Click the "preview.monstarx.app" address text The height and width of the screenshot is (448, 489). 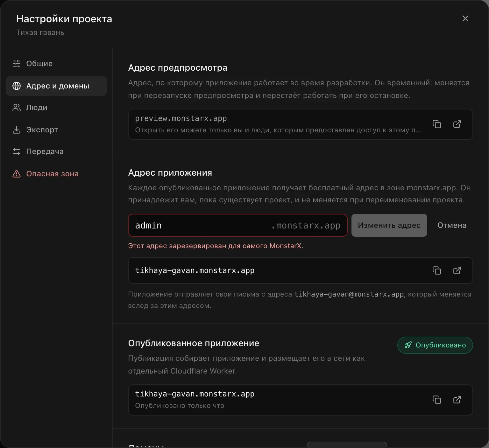click(x=181, y=118)
